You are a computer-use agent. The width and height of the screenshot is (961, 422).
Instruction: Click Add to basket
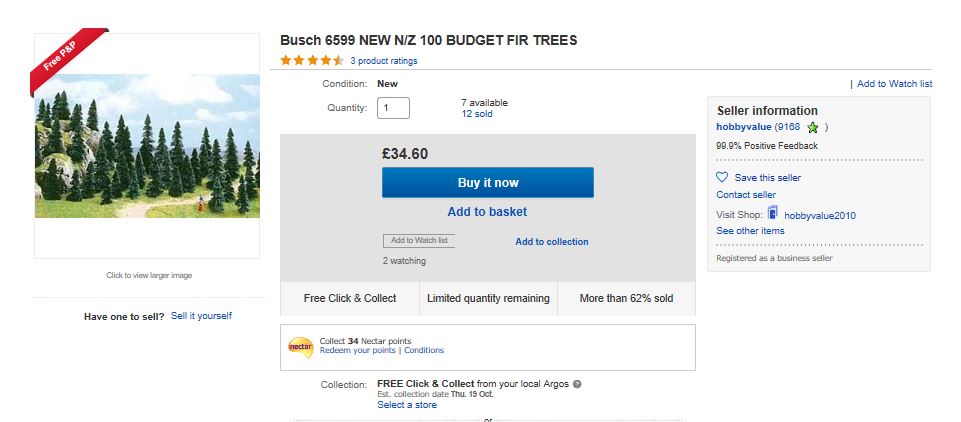[x=487, y=212]
